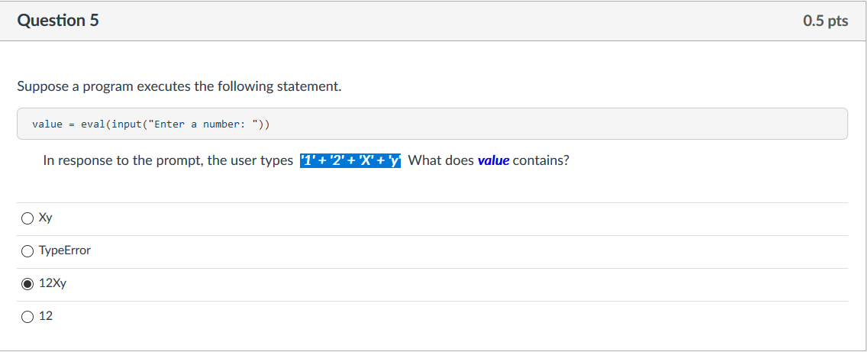Choose the TypeError radio option
868x352 pixels.
(x=27, y=251)
